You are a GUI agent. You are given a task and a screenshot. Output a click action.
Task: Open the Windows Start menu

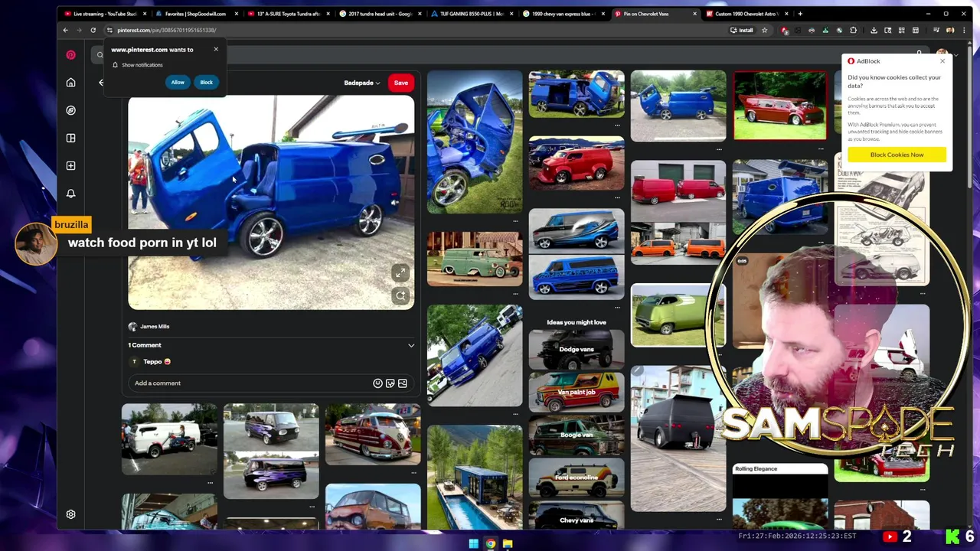click(x=473, y=544)
